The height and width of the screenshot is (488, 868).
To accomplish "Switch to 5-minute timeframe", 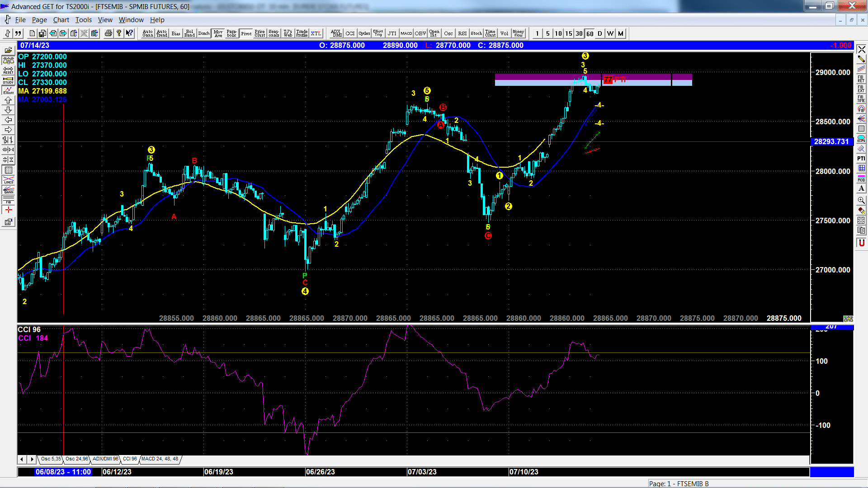I will click(x=548, y=33).
